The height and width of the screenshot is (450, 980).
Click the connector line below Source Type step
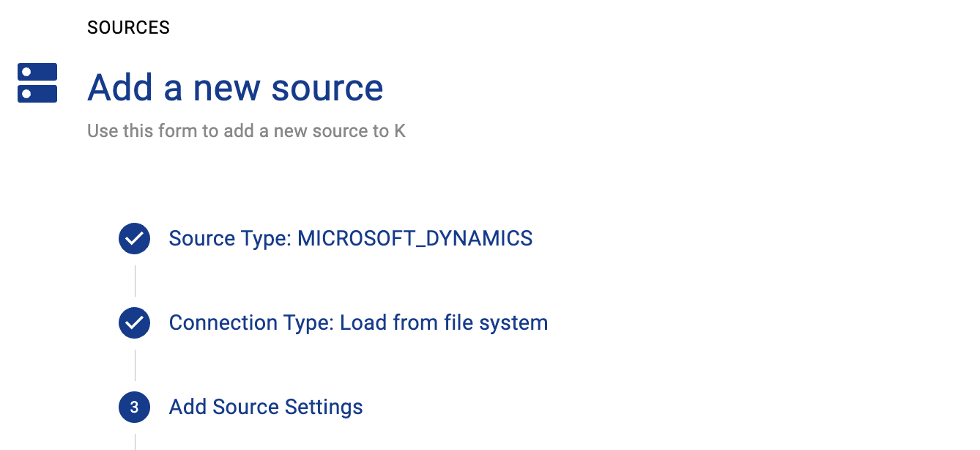[135, 281]
